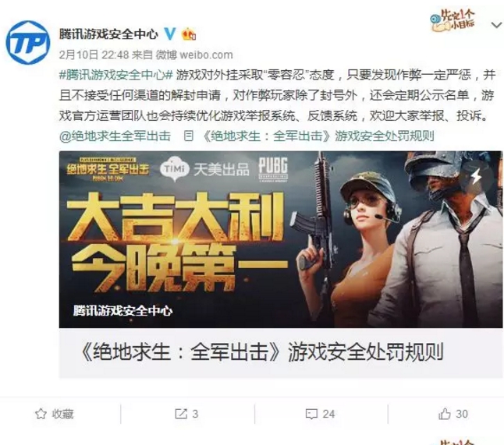Open the article card title below the banner
The width and height of the screenshot is (504, 445).
click(262, 352)
